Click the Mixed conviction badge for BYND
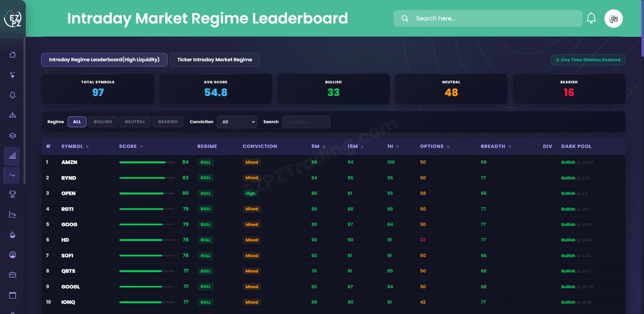This screenshot has height=314, width=644. point(252,177)
